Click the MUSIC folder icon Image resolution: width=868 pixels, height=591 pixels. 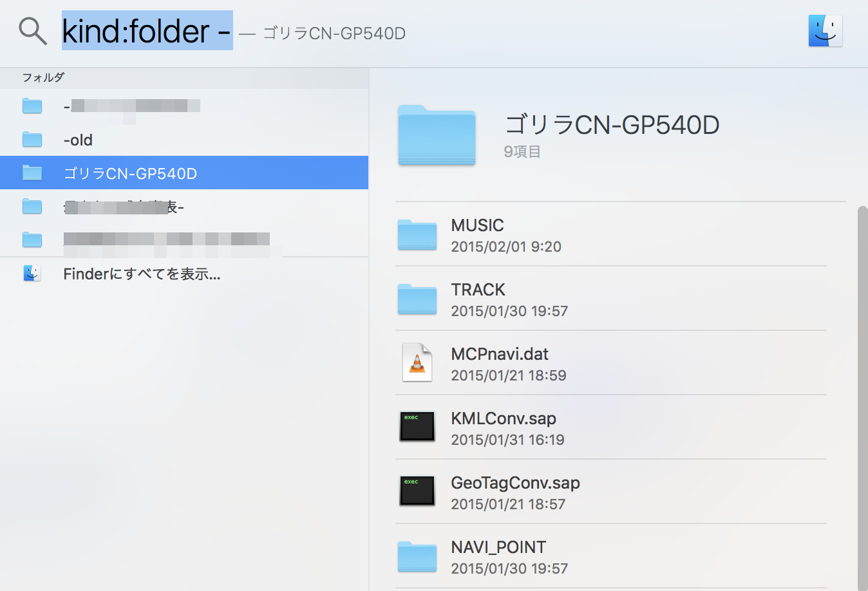tap(417, 234)
